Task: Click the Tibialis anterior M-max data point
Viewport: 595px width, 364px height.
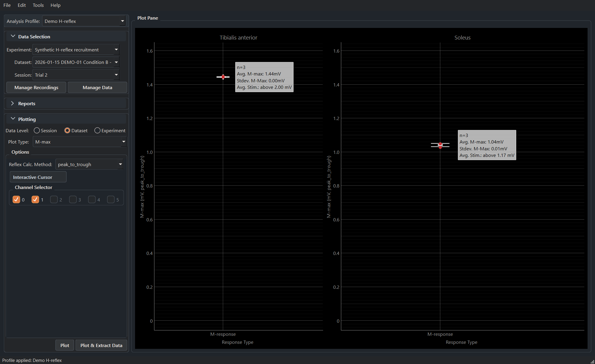Action: coord(223,77)
